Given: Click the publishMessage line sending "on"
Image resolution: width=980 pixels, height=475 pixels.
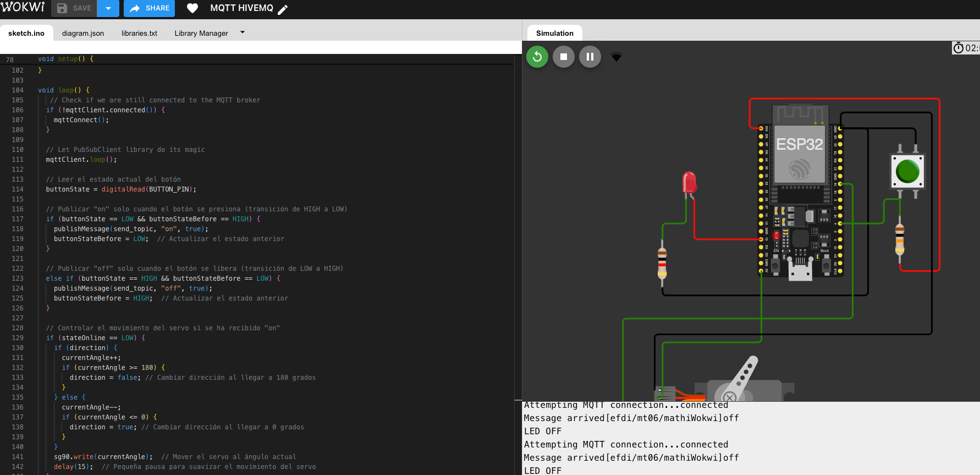Looking at the screenshot, I should [131, 229].
